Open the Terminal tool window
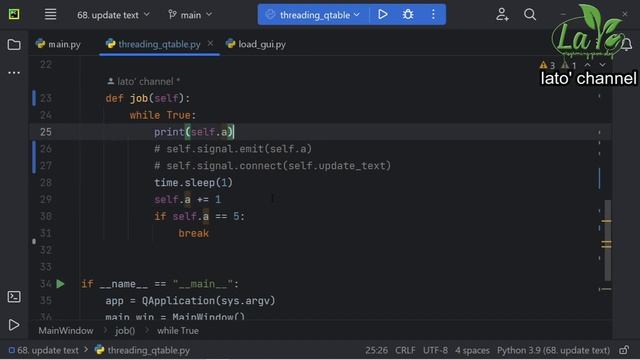Viewport: 640px width, 360px height. pyautogui.click(x=14, y=297)
